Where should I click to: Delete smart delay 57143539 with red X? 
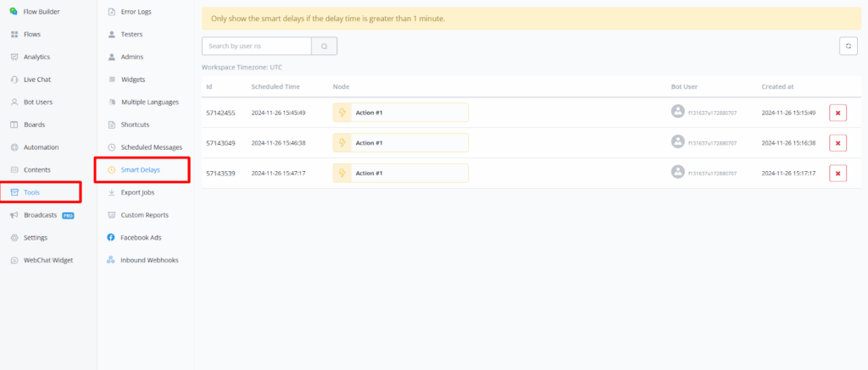837,173
